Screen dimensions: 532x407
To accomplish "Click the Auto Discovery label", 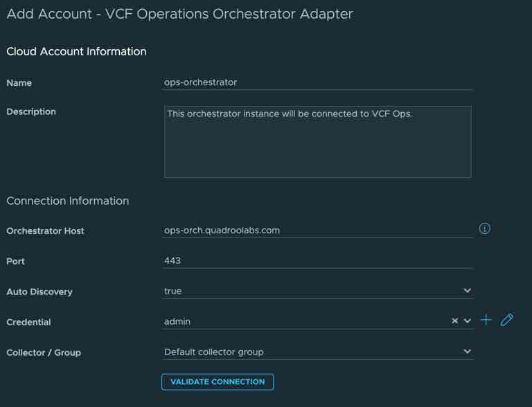I will tap(39, 291).
